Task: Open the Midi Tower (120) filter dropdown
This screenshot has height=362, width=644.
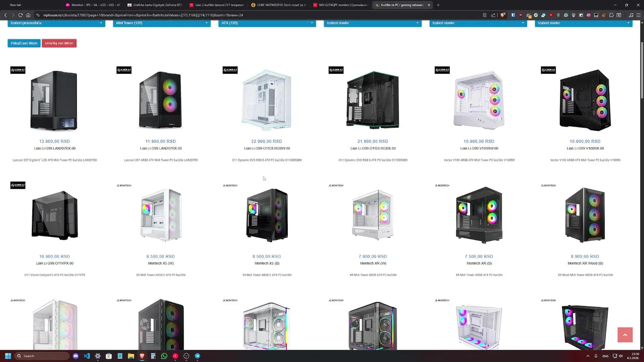Action: [162, 23]
